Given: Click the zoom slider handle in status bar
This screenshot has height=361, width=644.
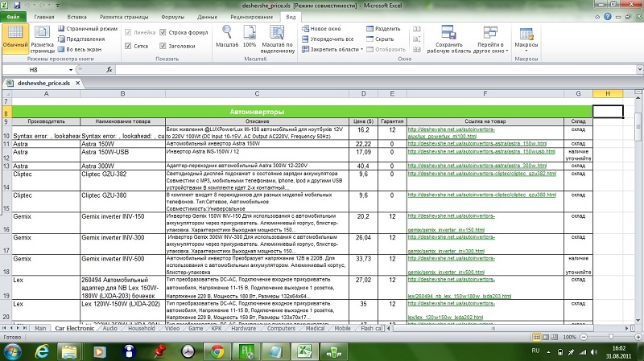Looking at the screenshot, I should 611,337.
